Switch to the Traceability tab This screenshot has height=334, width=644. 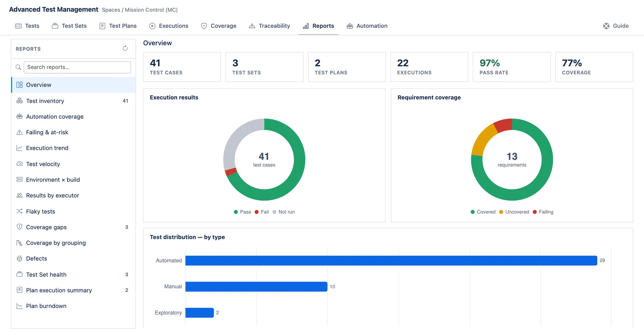tap(269, 26)
